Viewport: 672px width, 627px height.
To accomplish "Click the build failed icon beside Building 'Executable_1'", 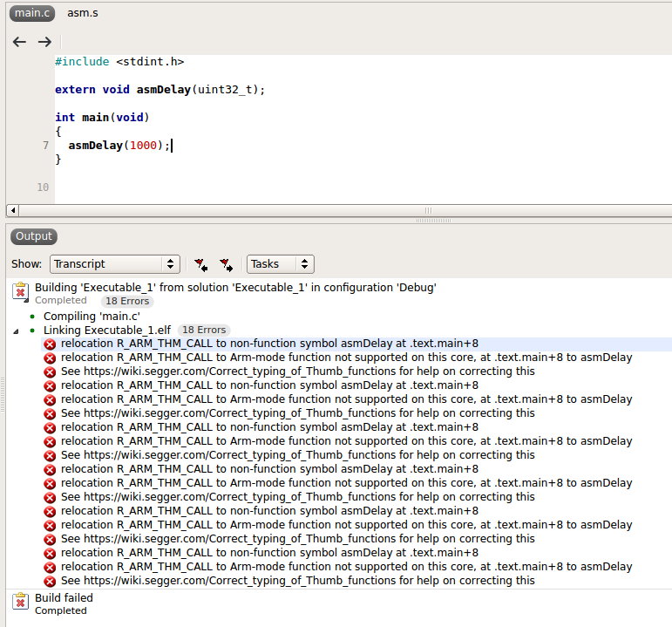I will tap(21, 292).
